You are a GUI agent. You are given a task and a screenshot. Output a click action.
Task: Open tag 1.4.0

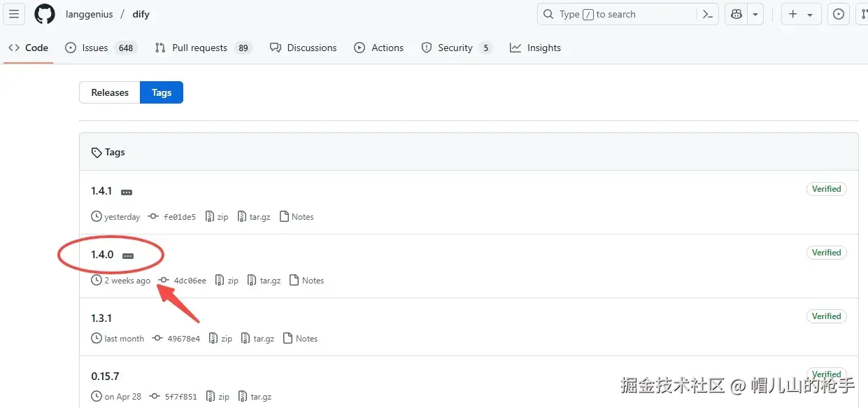pyautogui.click(x=102, y=255)
